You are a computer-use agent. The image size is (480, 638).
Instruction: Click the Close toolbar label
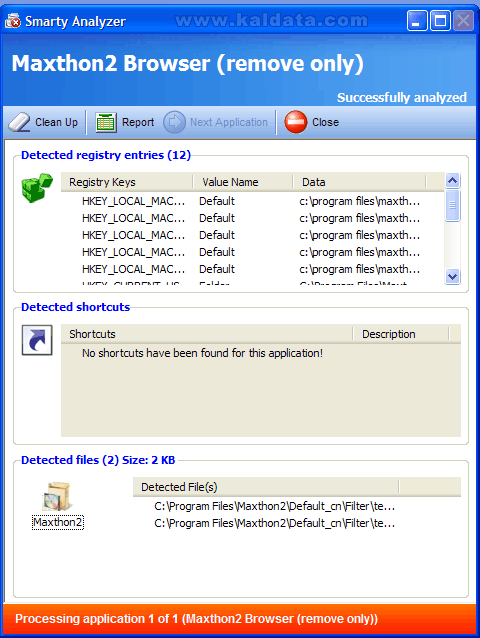(x=325, y=122)
